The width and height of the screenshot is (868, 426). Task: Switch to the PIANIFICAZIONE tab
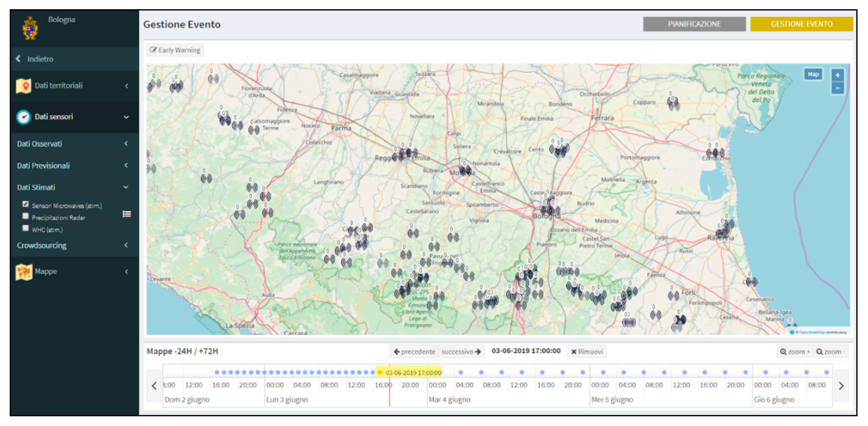click(694, 24)
